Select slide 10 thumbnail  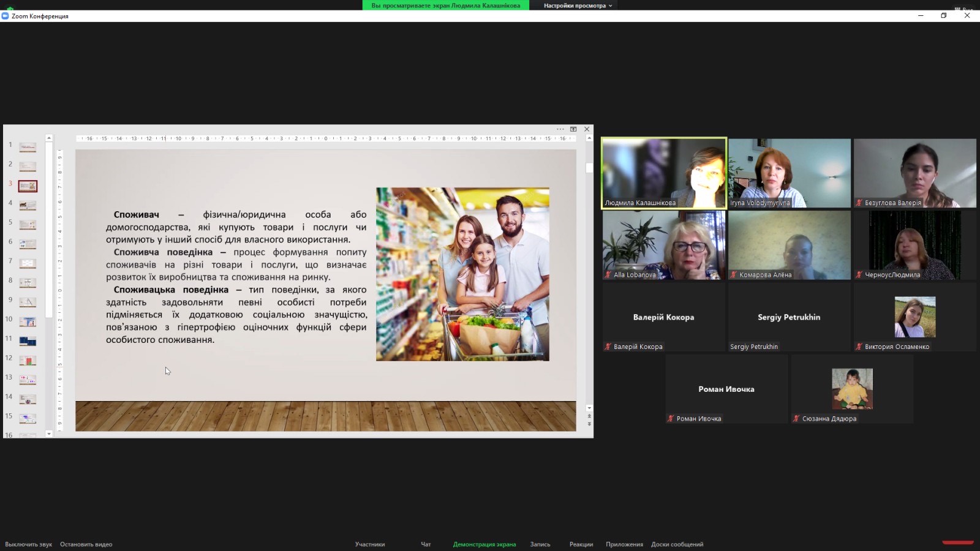pos(28,321)
